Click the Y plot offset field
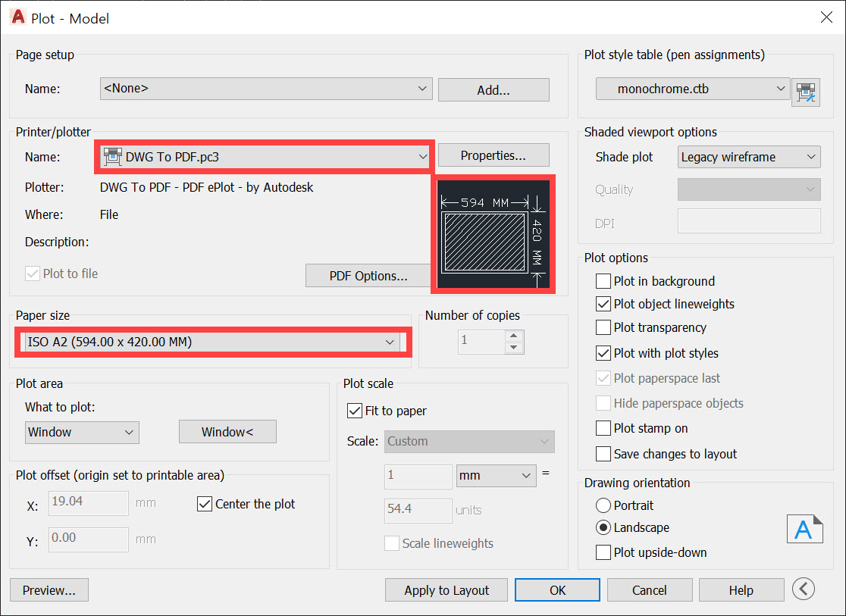The image size is (846, 616). [89, 539]
